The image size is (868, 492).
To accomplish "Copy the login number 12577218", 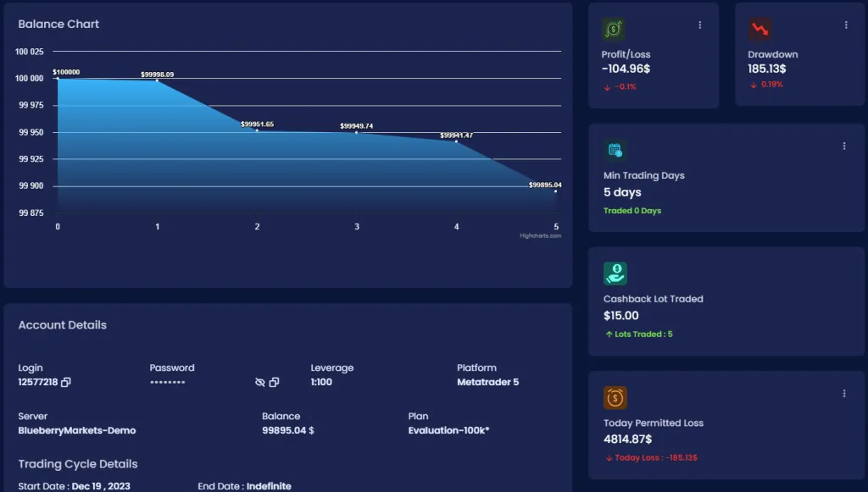I will [x=67, y=382].
